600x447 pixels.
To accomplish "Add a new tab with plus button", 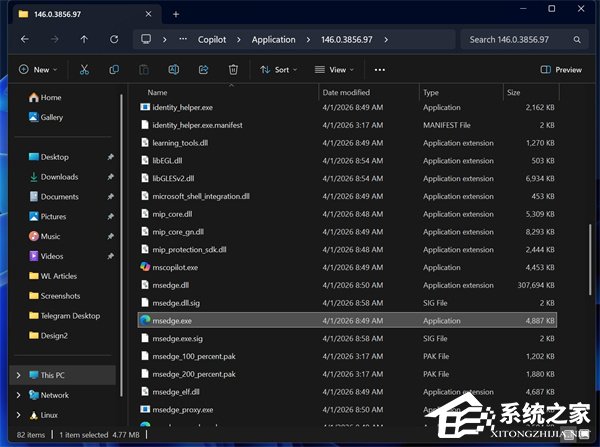I will tap(176, 14).
